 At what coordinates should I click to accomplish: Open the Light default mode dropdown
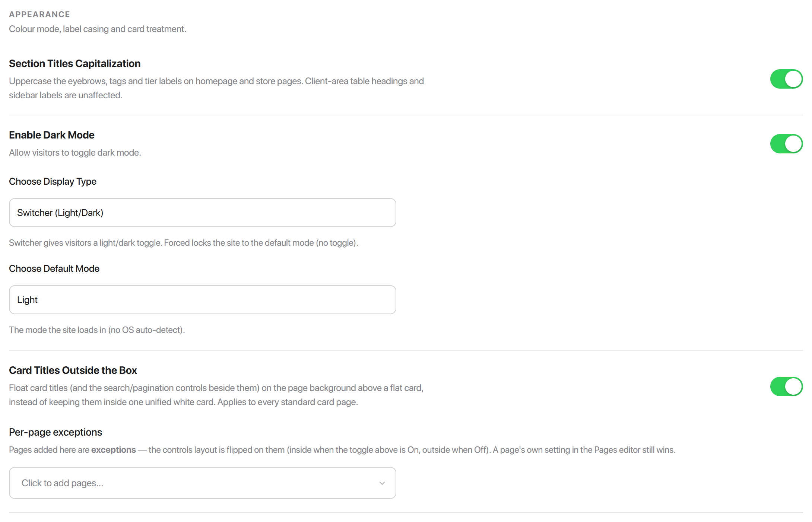pyautogui.click(x=202, y=300)
